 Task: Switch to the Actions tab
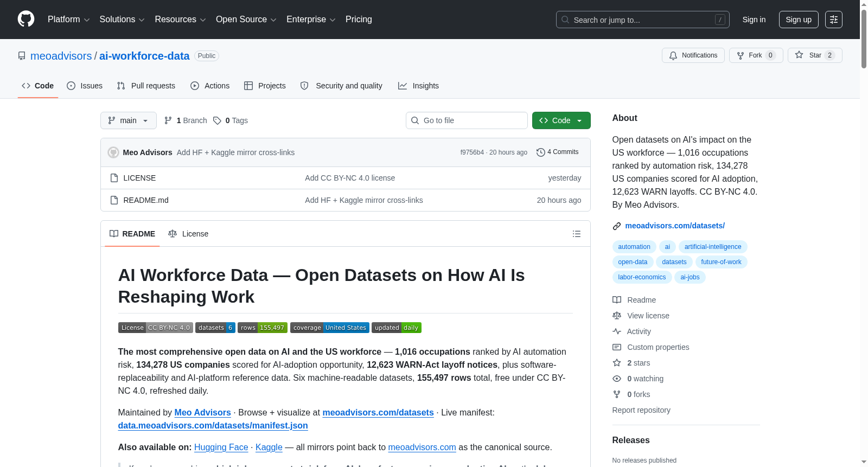(x=210, y=86)
